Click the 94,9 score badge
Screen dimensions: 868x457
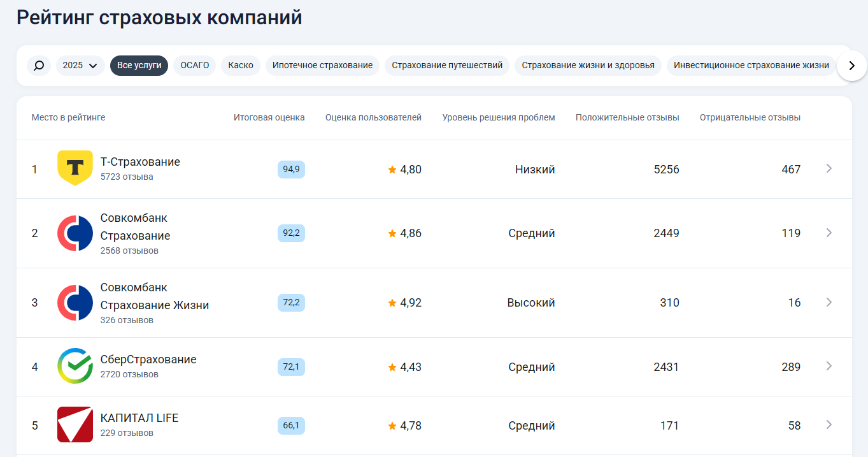point(291,169)
